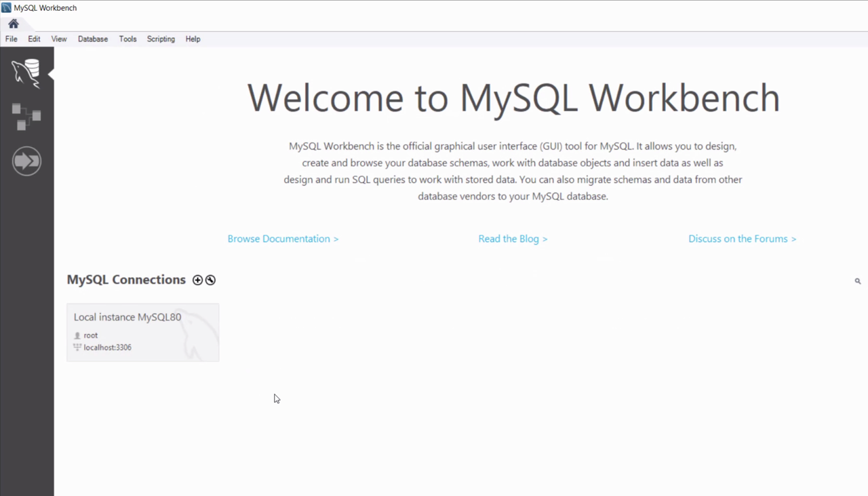Open the Scripting menu

pyautogui.click(x=161, y=39)
